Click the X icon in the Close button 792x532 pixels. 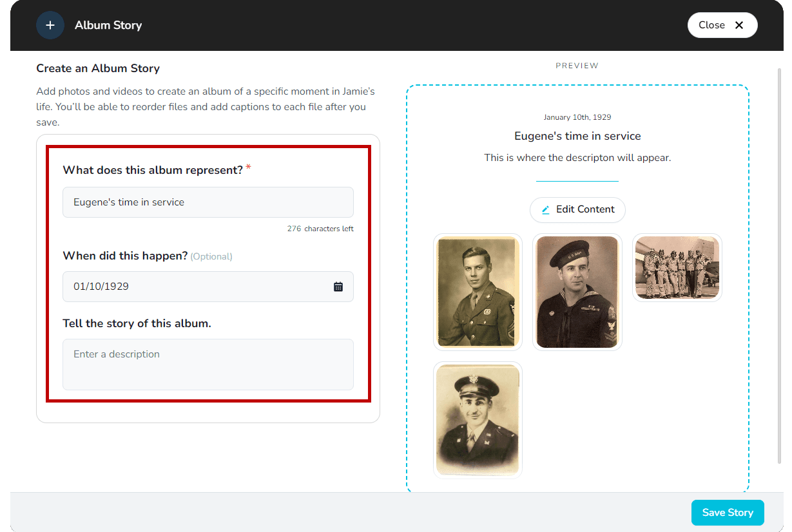[739, 25]
